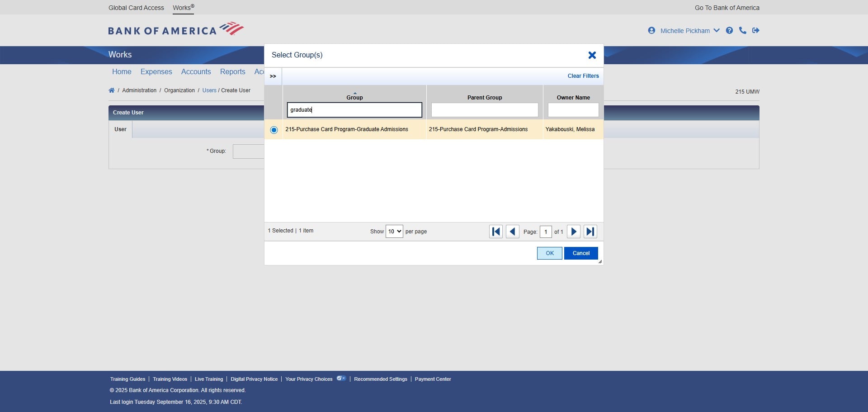Toggle Your Privacy Choices icon

click(341, 379)
